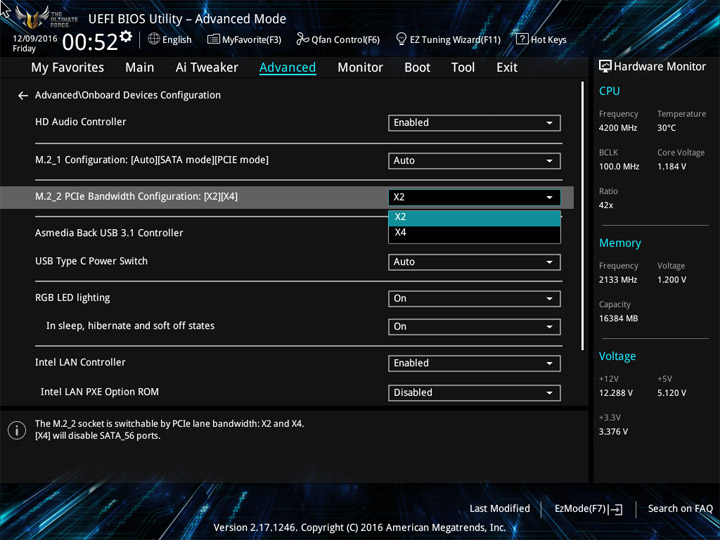Click the EzMode exit arrow icon

coord(616,509)
